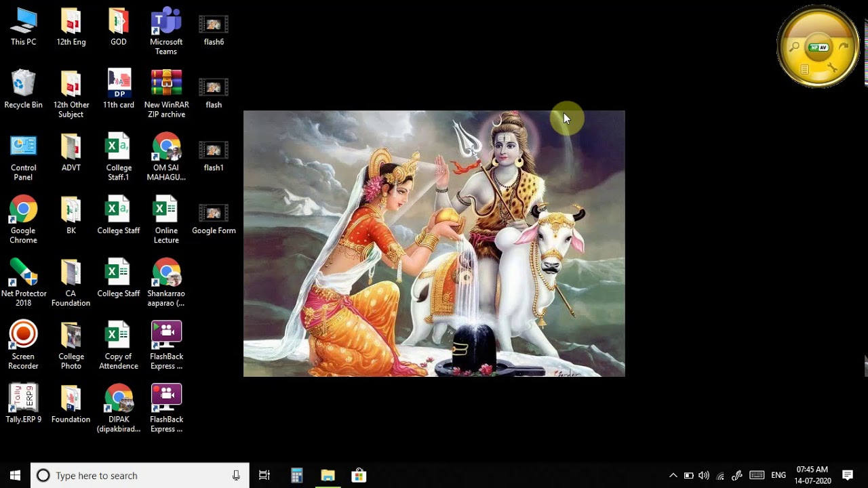Check battery status in system tray

[688, 476]
